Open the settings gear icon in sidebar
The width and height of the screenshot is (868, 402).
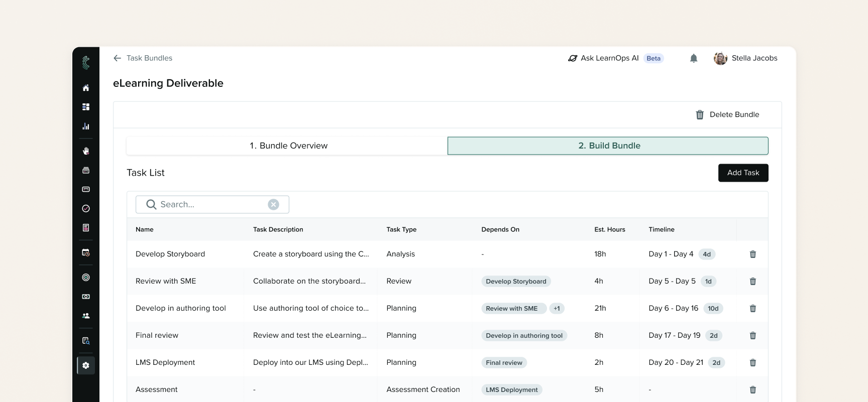[86, 365]
